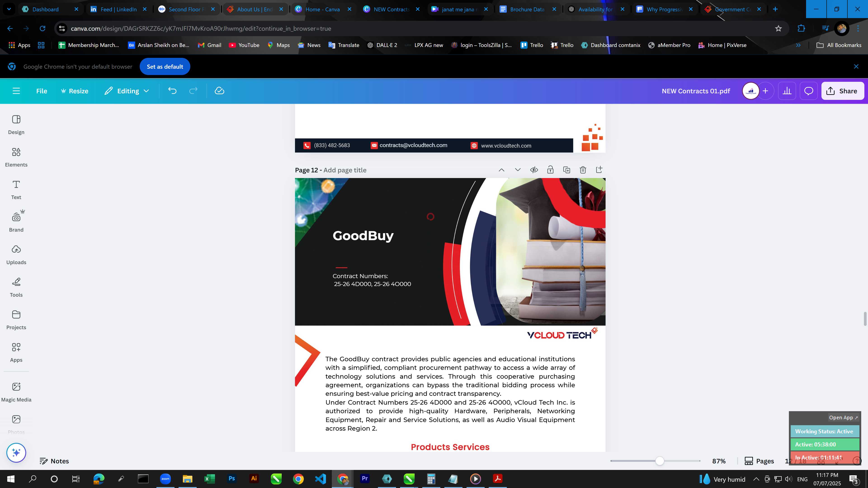The width and height of the screenshot is (868, 488).
Task: Open the Gmail bookmark
Action: coord(209,45)
